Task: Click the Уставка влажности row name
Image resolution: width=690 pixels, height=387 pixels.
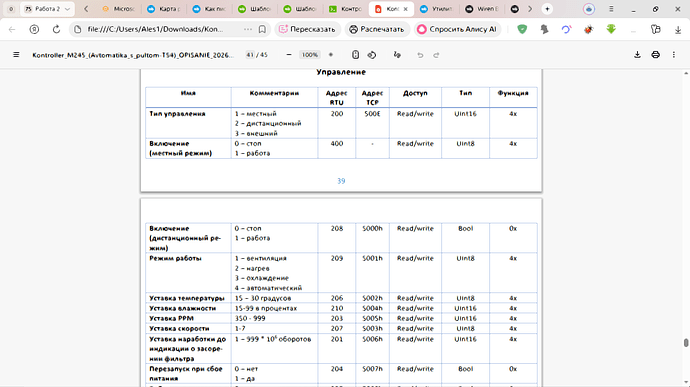Action: tap(183, 308)
